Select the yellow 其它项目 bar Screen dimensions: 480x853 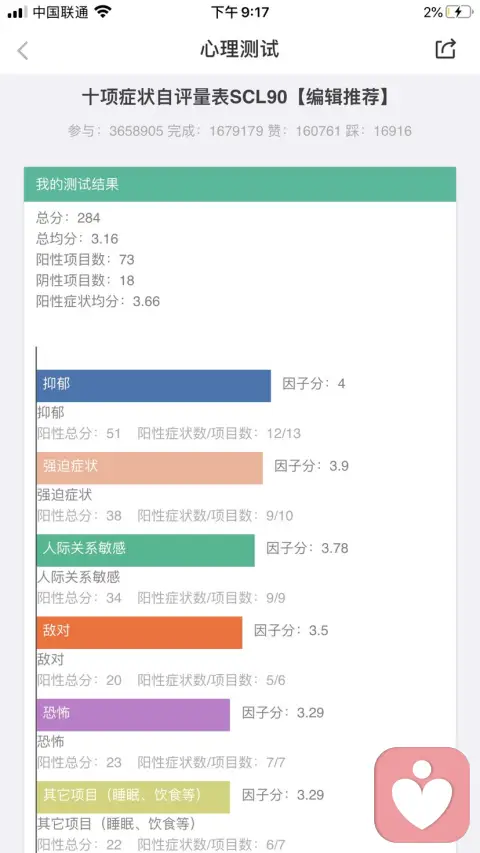pos(133,796)
